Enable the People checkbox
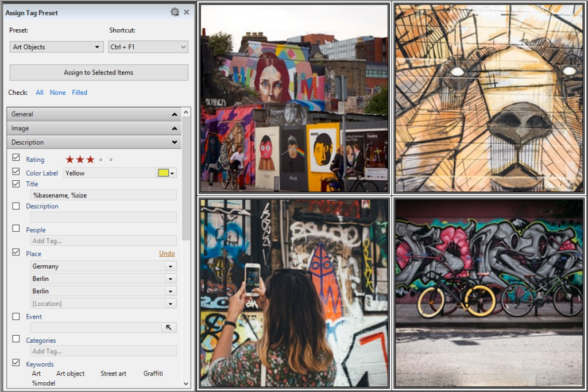Image resolution: width=588 pixels, height=392 pixels. (16, 228)
